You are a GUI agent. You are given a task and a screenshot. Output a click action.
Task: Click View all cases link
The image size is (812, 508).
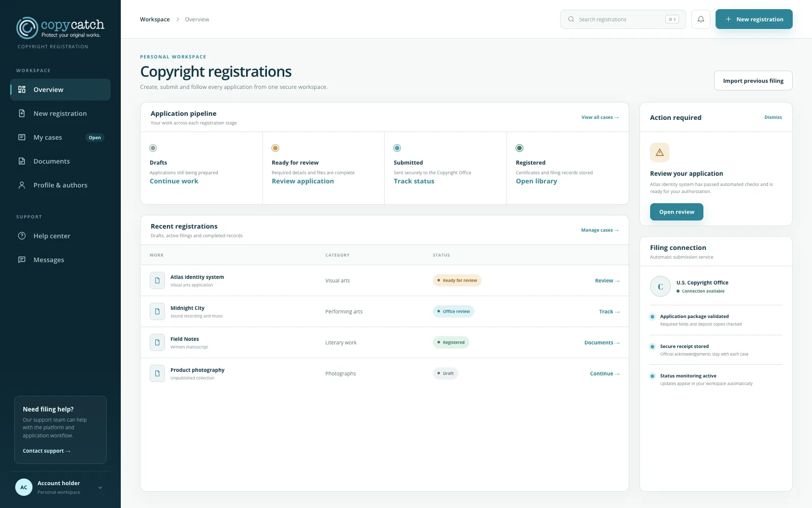tap(600, 117)
